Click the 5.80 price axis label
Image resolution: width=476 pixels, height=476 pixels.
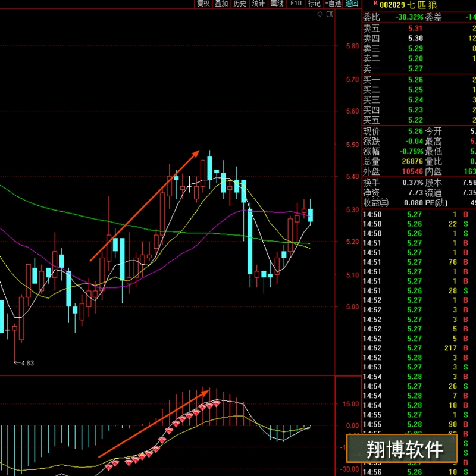(x=352, y=46)
